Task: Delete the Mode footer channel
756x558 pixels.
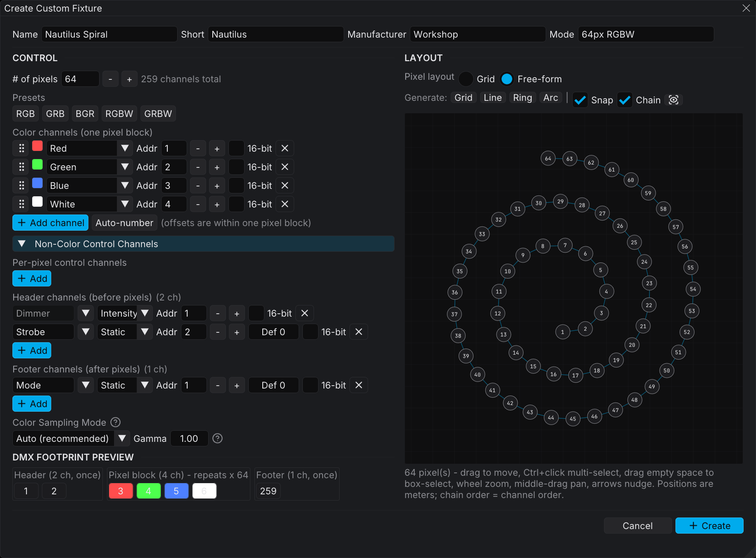Action: (x=359, y=385)
